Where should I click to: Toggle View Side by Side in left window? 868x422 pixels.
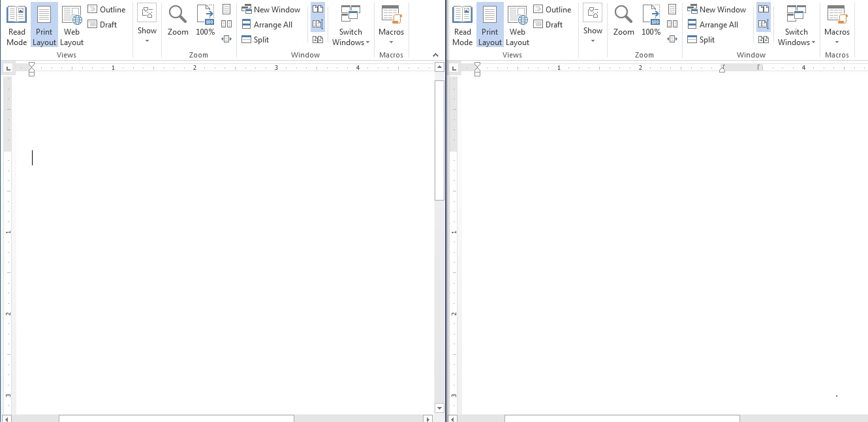click(x=318, y=9)
